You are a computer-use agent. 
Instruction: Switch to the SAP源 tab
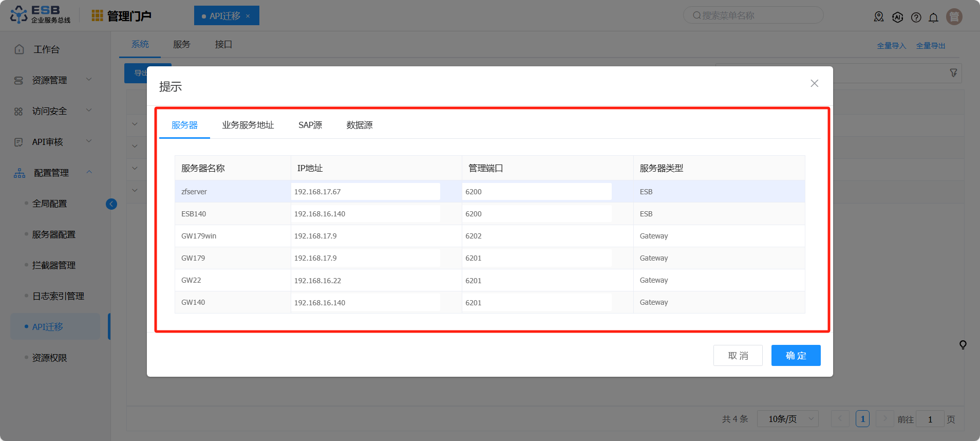coord(310,125)
